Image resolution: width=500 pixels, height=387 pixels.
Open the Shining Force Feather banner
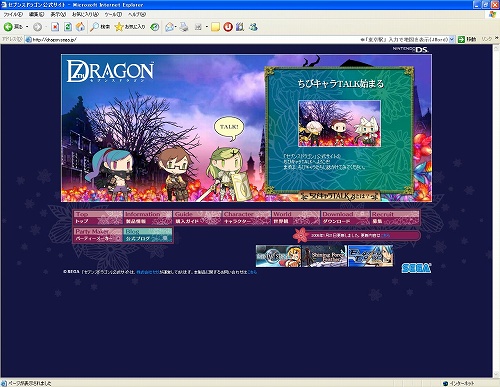324,256
